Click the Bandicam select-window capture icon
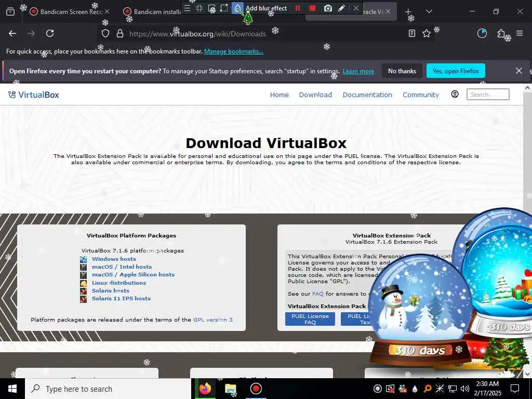Screen dimensions: 532x399 tap(212, 8)
